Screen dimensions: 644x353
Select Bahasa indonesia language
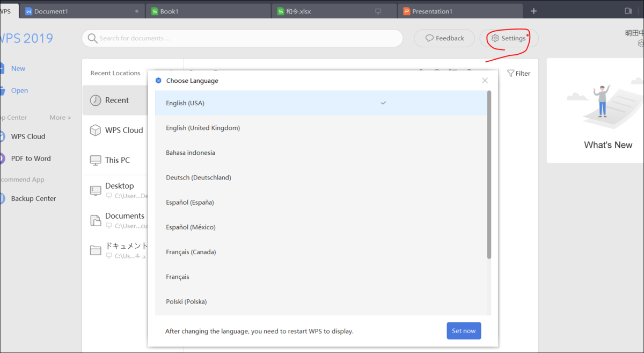(x=321, y=153)
